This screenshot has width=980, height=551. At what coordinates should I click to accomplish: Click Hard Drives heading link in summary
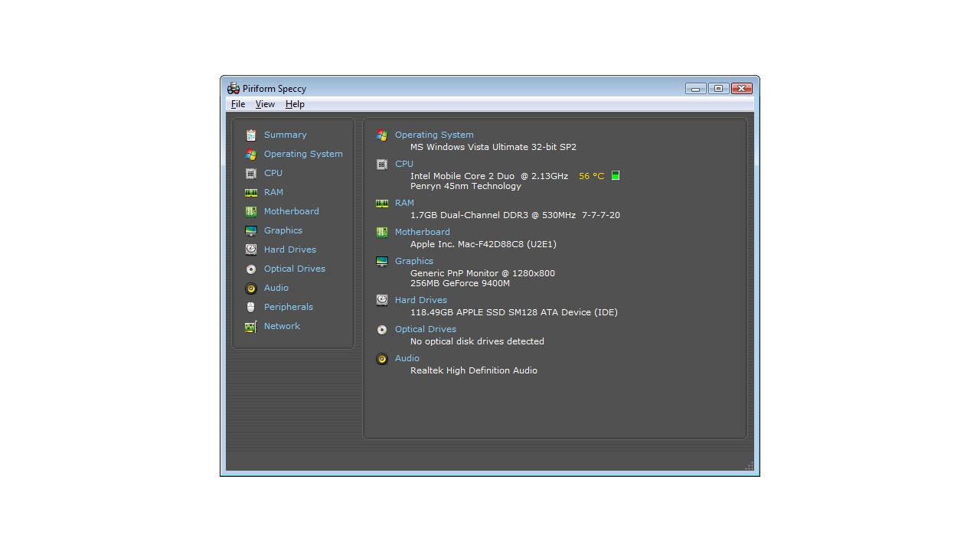[x=420, y=300]
